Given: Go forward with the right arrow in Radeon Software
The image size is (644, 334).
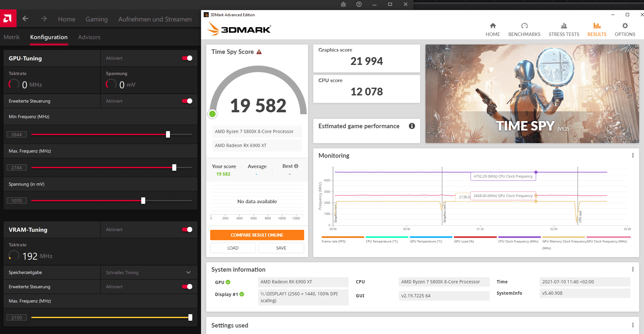Looking at the screenshot, I should [44, 19].
